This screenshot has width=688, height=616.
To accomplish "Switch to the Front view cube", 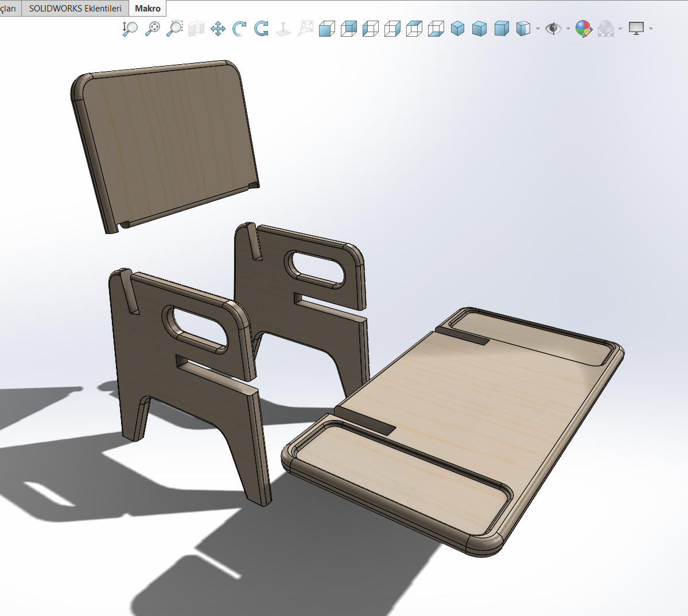I will [x=327, y=29].
